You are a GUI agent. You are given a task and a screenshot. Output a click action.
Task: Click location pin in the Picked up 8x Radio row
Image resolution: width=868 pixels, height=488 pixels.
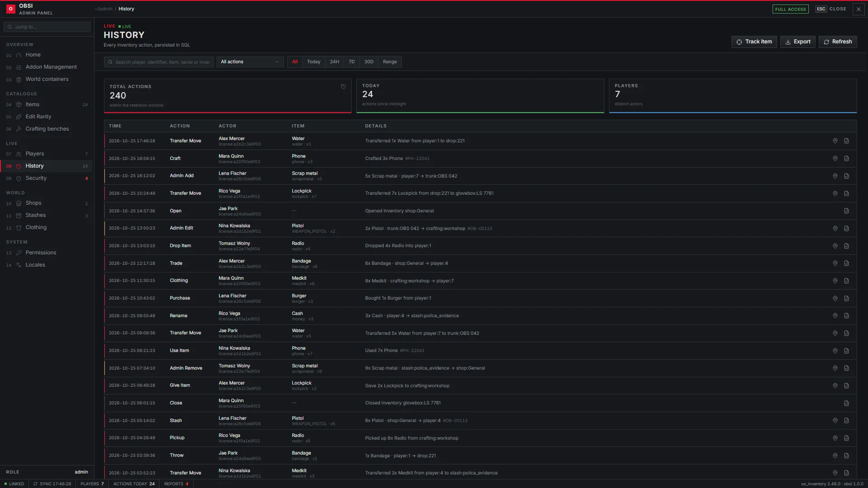click(835, 438)
